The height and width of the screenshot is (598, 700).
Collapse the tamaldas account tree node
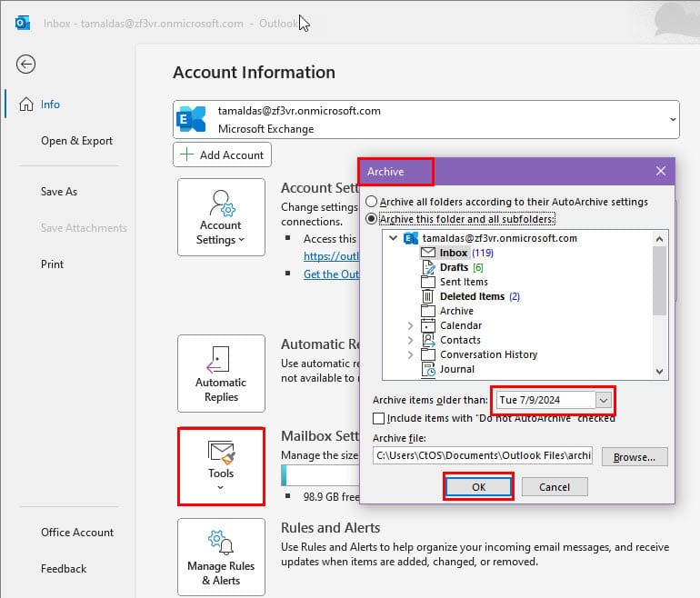394,238
